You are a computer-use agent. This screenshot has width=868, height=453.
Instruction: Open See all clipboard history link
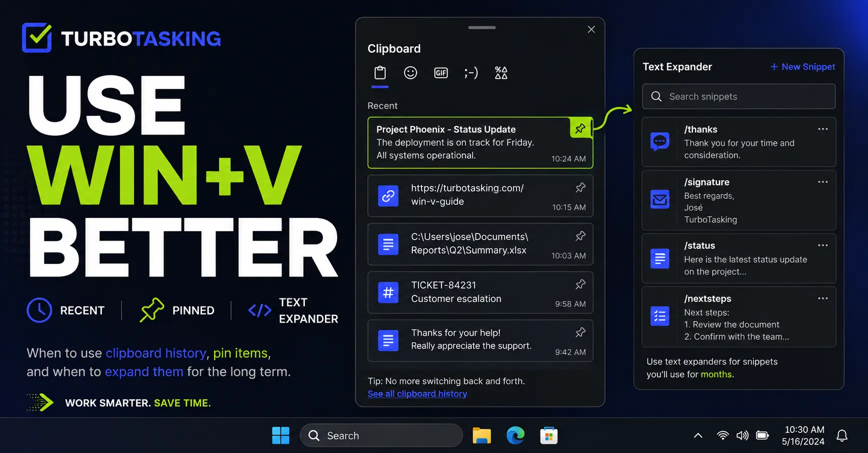tap(417, 394)
